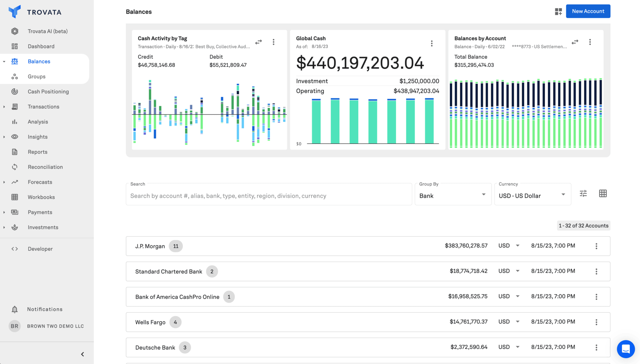Open the Developer section
The width and height of the screenshot is (640, 364).
pos(40,249)
